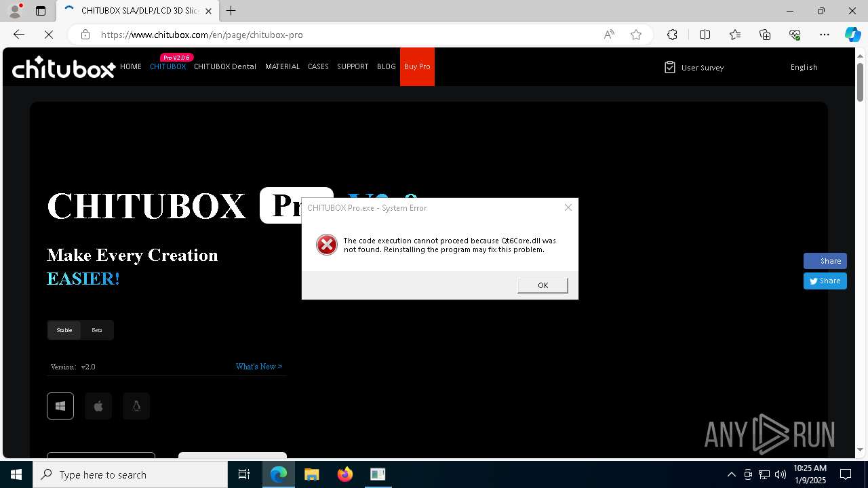The height and width of the screenshot is (488, 868).
Task: Click the red Buy Pro button
Action: [x=417, y=66]
